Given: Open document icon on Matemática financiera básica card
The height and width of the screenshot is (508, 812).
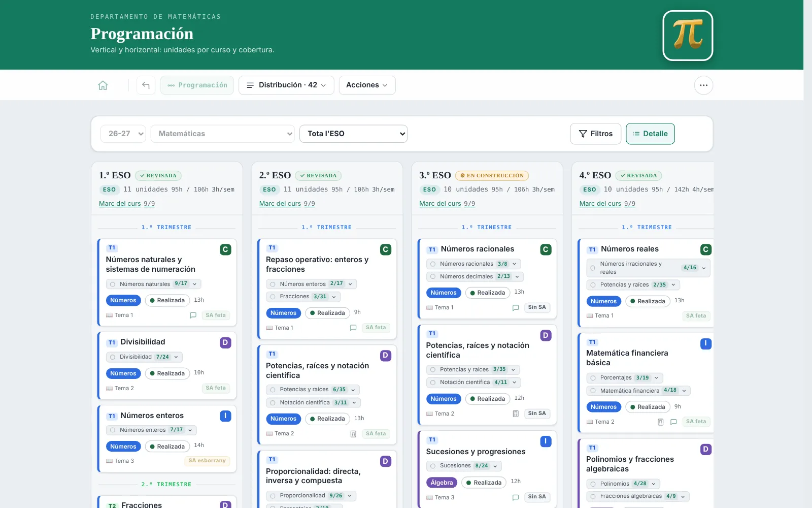Looking at the screenshot, I should point(660,422).
